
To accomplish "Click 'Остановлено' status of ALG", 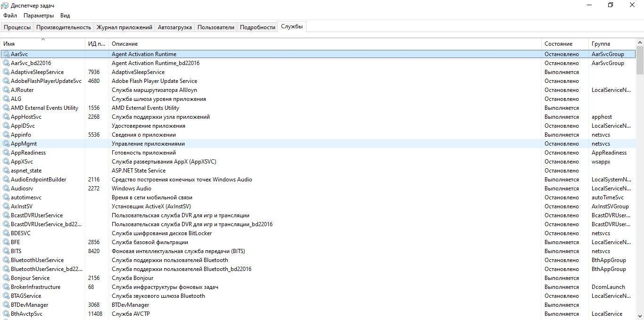I will point(561,99).
